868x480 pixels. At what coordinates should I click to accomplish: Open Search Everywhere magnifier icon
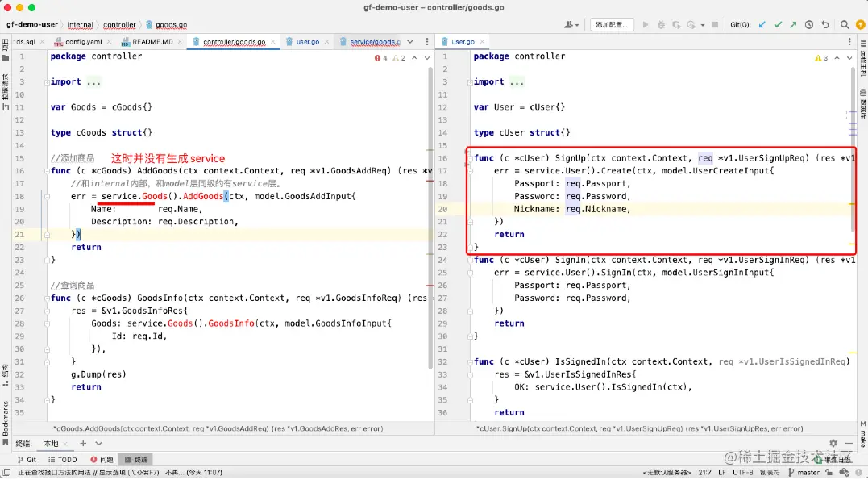[844, 25]
